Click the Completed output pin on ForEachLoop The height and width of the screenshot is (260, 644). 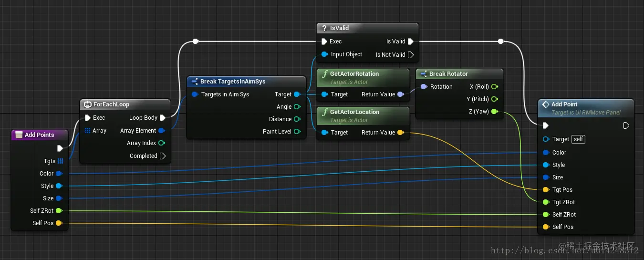[163, 156]
